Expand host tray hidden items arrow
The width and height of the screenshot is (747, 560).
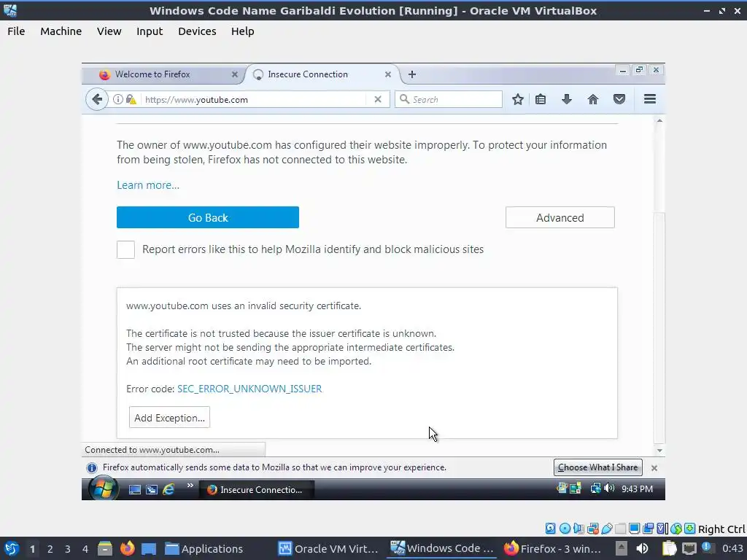pos(622,548)
